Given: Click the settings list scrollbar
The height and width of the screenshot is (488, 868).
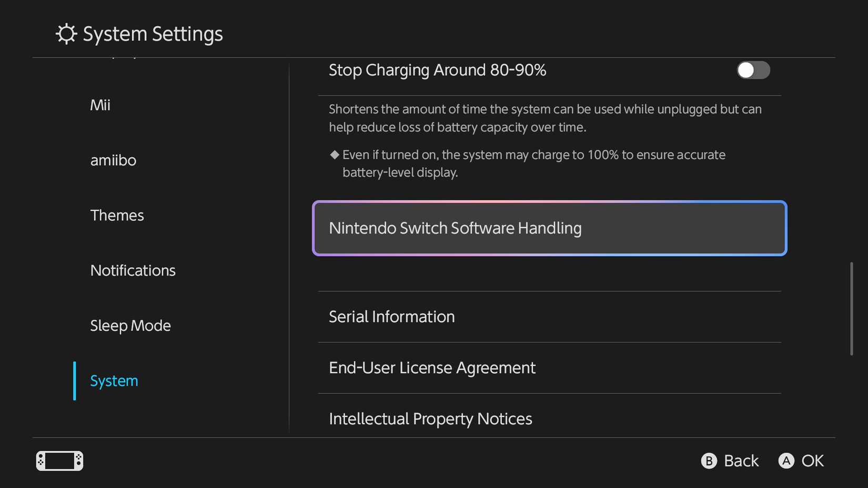Looking at the screenshot, I should point(851,309).
